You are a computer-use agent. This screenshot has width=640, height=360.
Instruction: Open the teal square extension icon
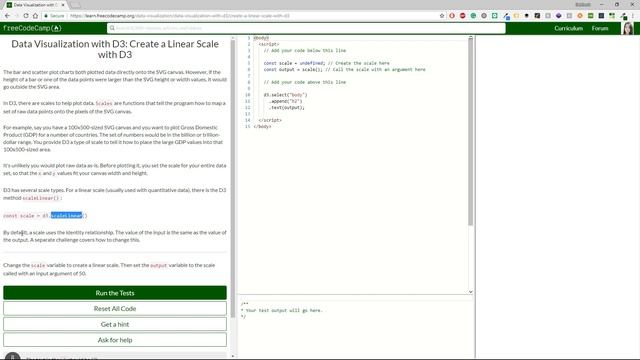click(x=495, y=16)
